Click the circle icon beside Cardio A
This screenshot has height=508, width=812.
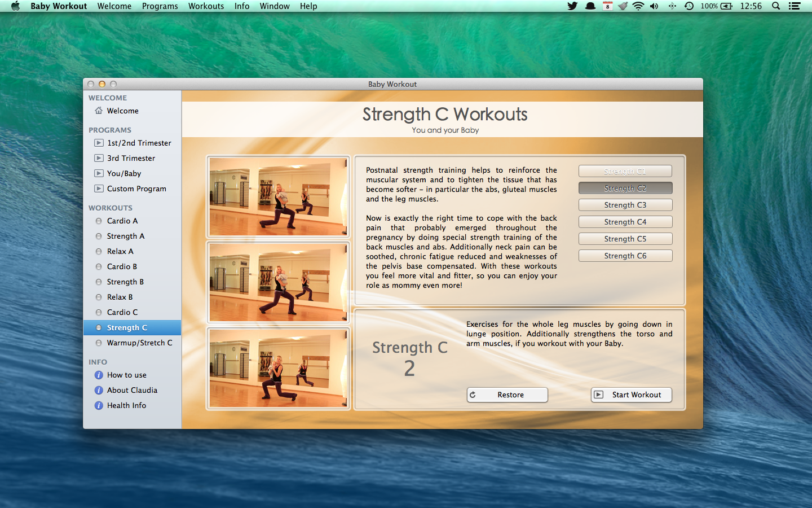point(99,221)
